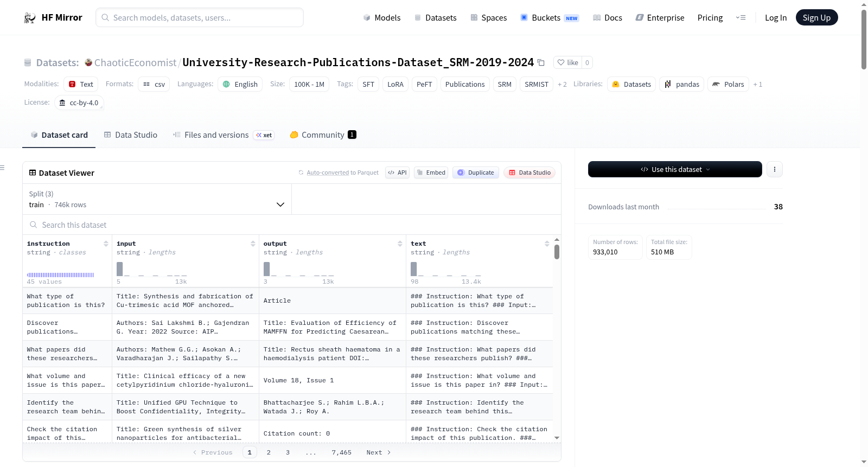The width and height of the screenshot is (868, 467).
Task: Jump to page 7,465 of the table
Action: (342, 452)
